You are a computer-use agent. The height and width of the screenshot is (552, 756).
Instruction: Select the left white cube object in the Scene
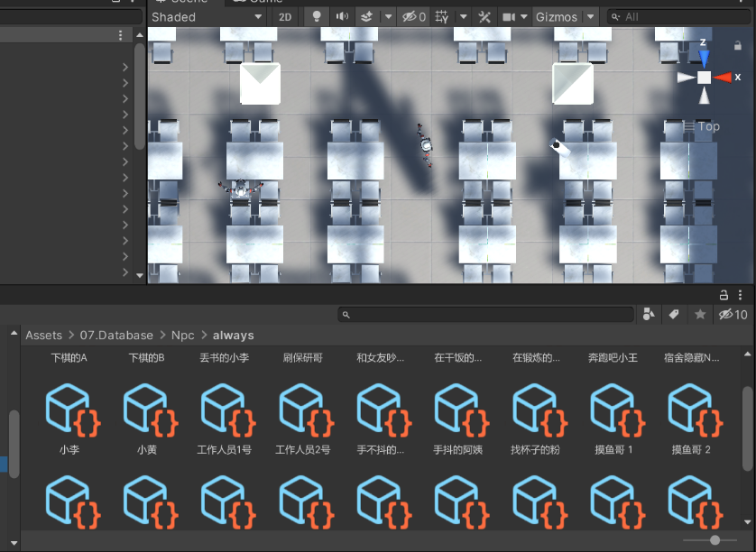[261, 84]
